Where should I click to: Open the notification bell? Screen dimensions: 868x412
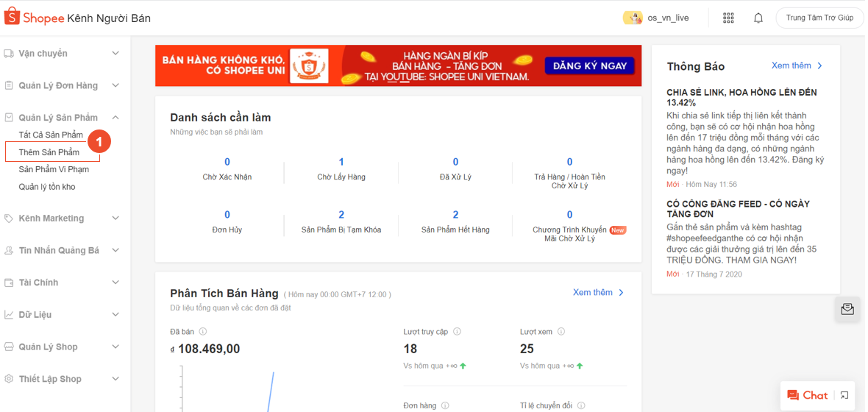[758, 18]
